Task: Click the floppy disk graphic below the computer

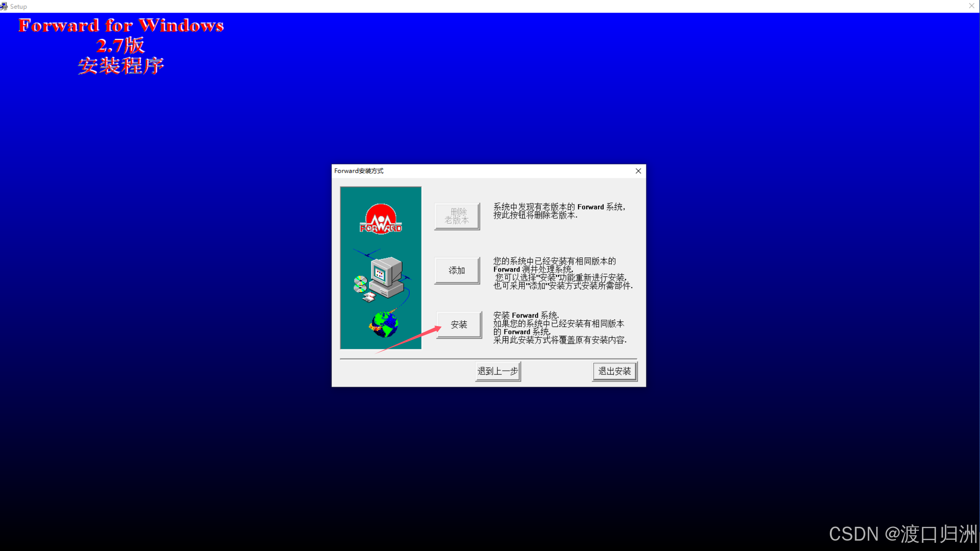Action: tap(369, 297)
